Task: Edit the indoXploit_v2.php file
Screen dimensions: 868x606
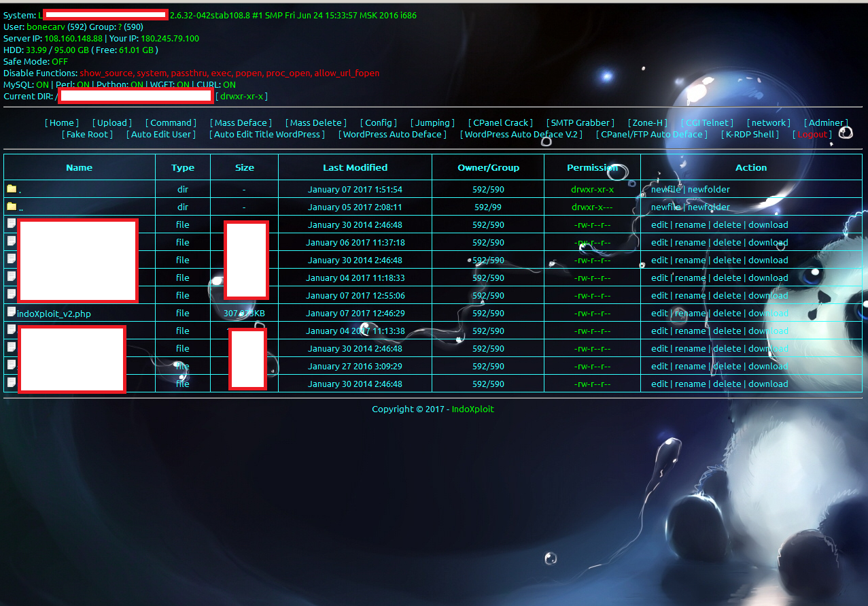Action: click(659, 312)
